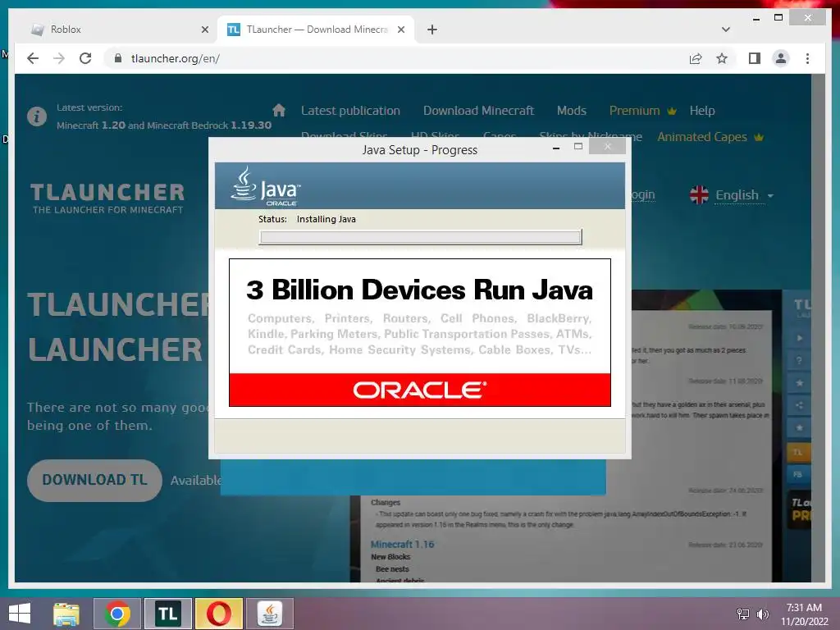Click the Java Oracle logo in dialog
The height and width of the screenshot is (630, 840).
tap(266, 186)
